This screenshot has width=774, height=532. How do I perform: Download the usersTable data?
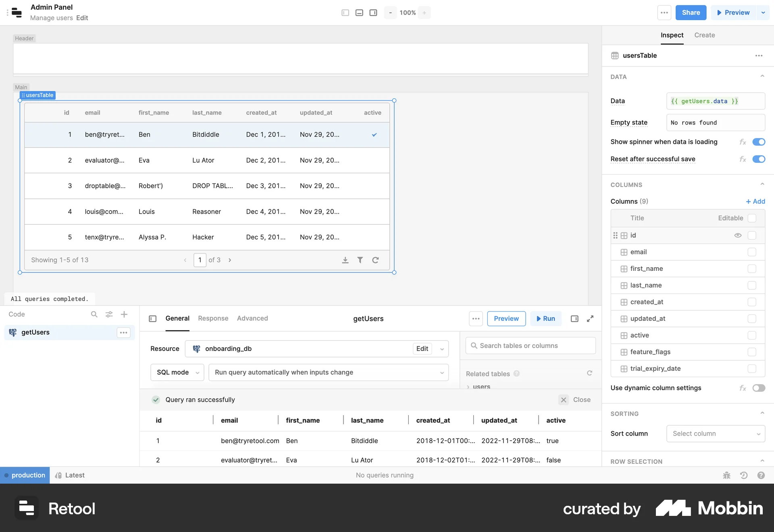(x=345, y=260)
